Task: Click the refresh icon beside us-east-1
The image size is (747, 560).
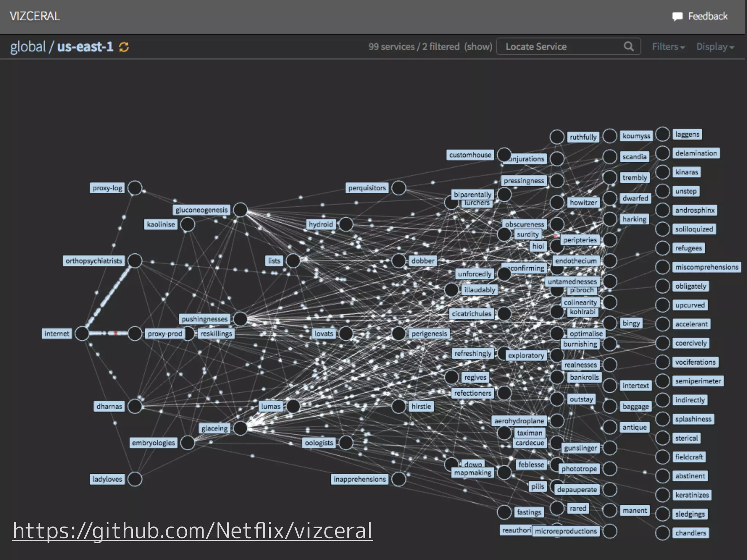Action: point(124,47)
